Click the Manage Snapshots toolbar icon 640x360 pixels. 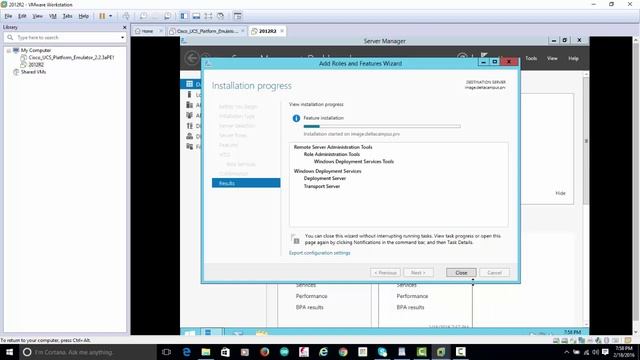pyautogui.click(x=167, y=16)
